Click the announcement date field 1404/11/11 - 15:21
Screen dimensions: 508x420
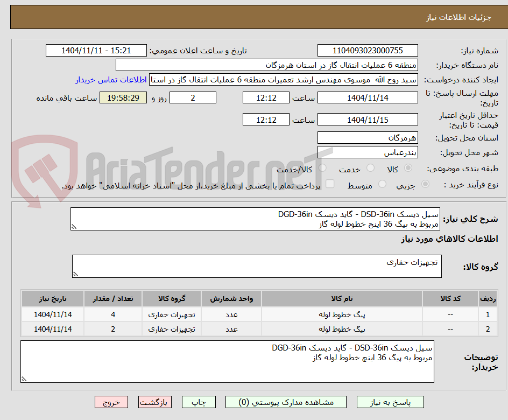click(x=96, y=51)
